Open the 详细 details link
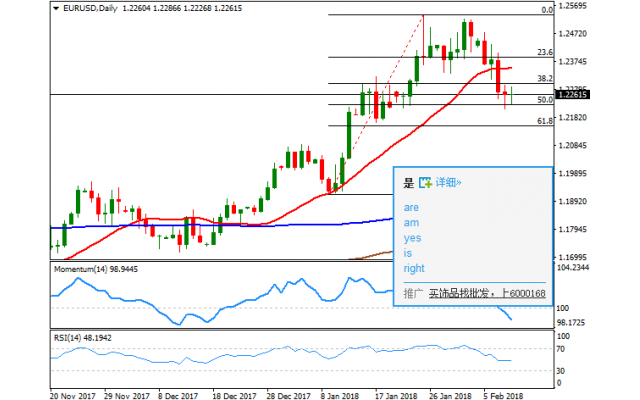Viewport: 640px width, 400px height. [x=447, y=183]
